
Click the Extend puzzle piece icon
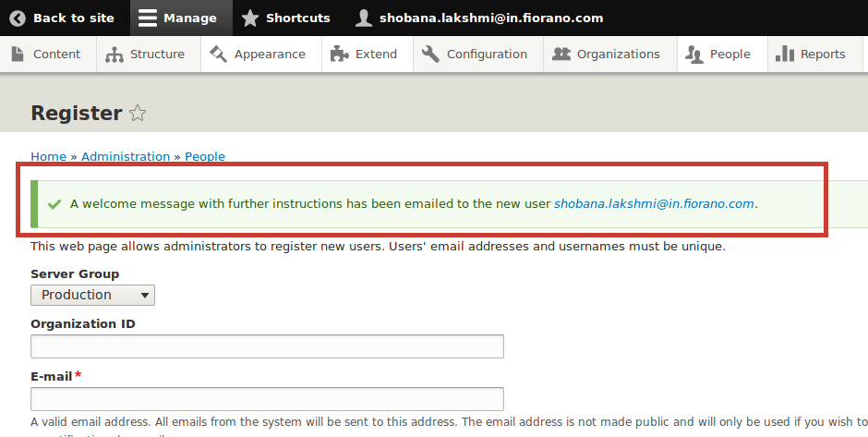pyautogui.click(x=339, y=54)
